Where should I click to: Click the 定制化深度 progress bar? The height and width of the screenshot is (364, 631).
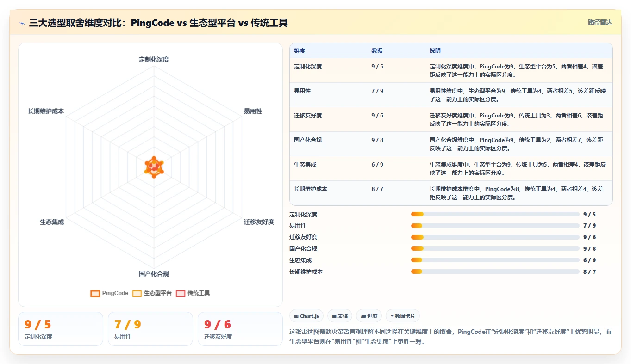click(495, 214)
